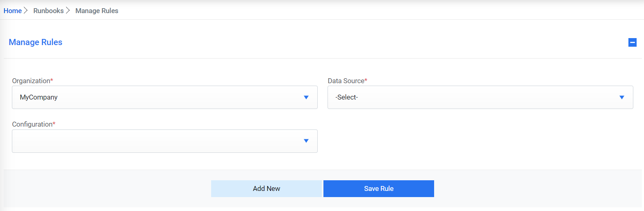
Task: Click the Data Source field label
Action: click(346, 81)
